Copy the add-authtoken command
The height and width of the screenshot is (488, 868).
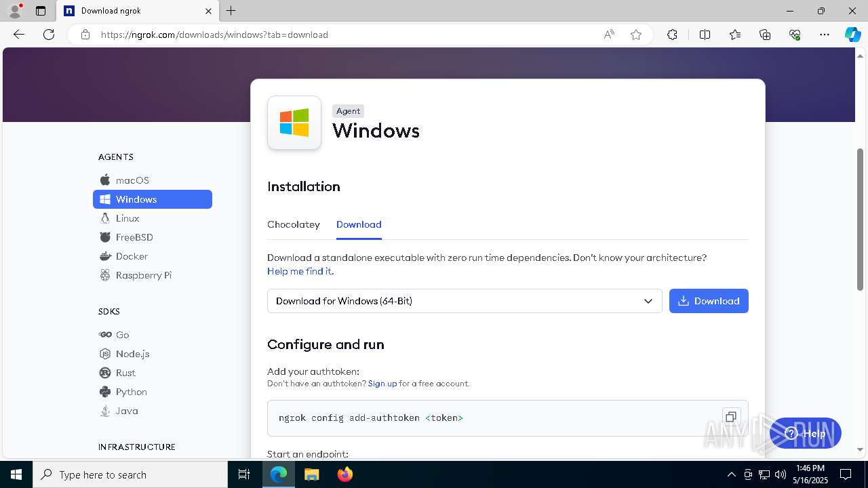point(730,417)
